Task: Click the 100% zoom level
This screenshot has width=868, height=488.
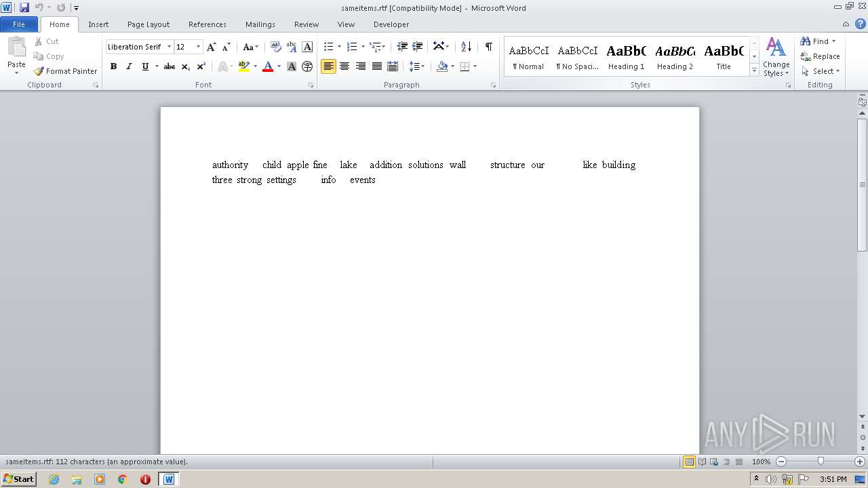Action: [x=761, y=462]
